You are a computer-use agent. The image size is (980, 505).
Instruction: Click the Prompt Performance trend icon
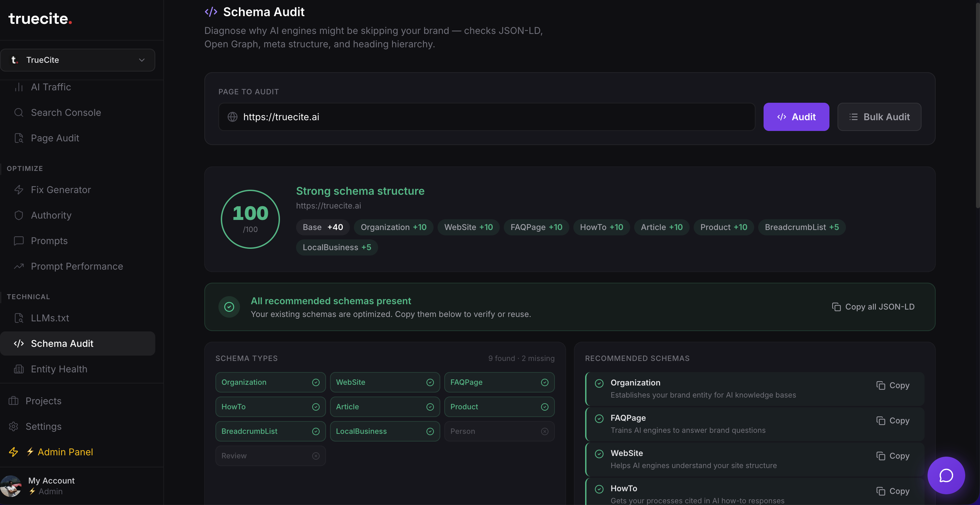pyautogui.click(x=18, y=266)
